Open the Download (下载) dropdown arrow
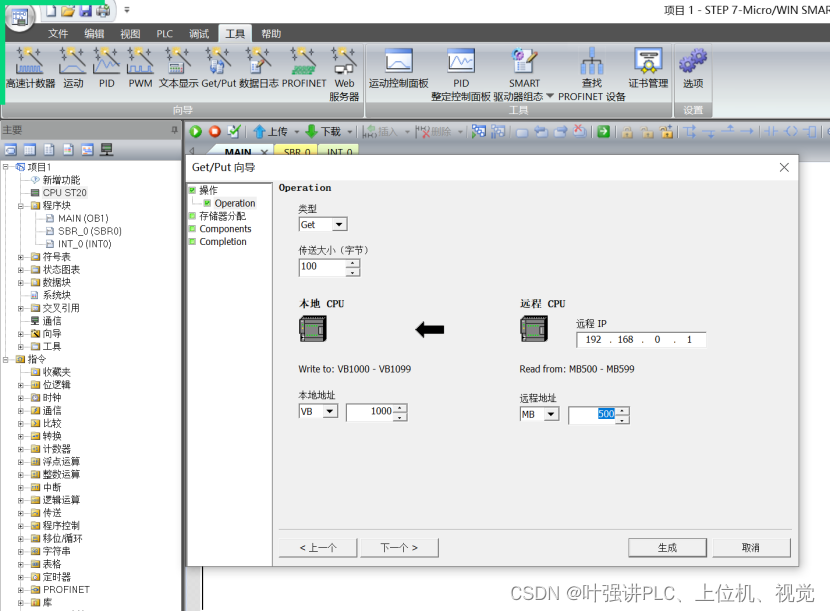The height and width of the screenshot is (612, 830). click(350, 131)
